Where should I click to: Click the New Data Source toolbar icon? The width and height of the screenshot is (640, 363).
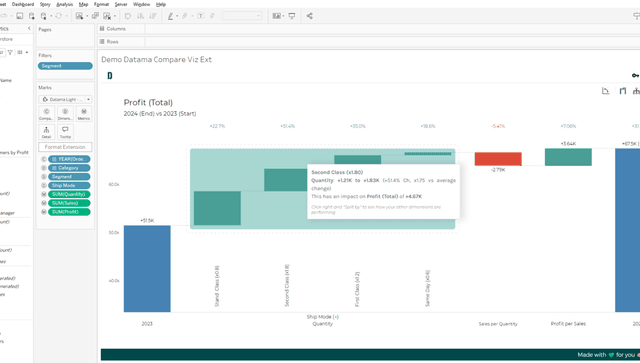31,16
